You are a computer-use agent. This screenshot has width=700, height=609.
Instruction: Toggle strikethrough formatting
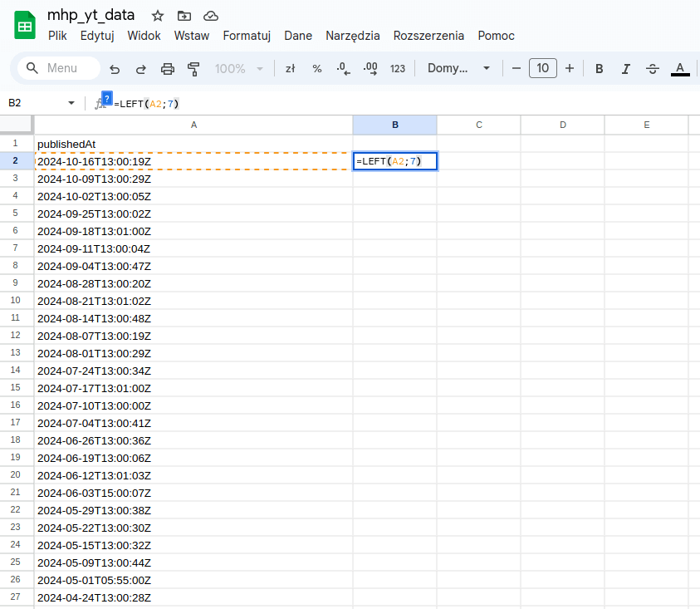point(652,69)
